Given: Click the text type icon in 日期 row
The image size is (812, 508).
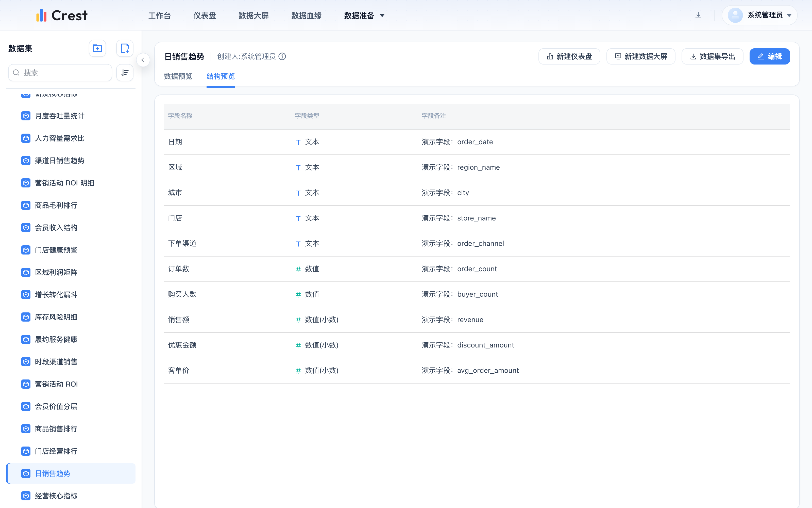Looking at the screenshot, I should 298,142.
